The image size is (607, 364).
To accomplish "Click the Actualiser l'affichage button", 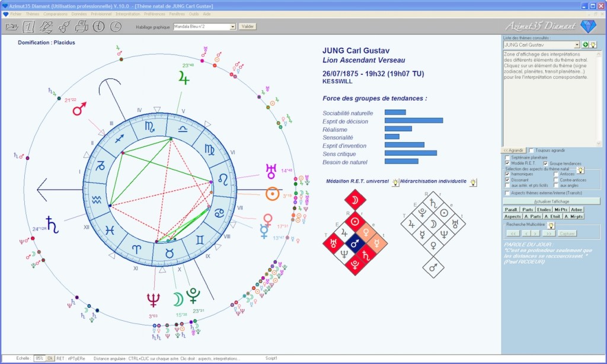I will point(552,200).
